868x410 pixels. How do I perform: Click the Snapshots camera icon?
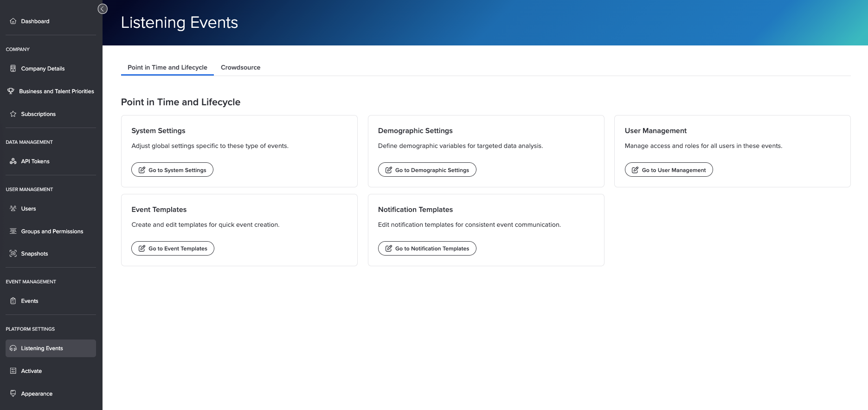pos(13,254)
